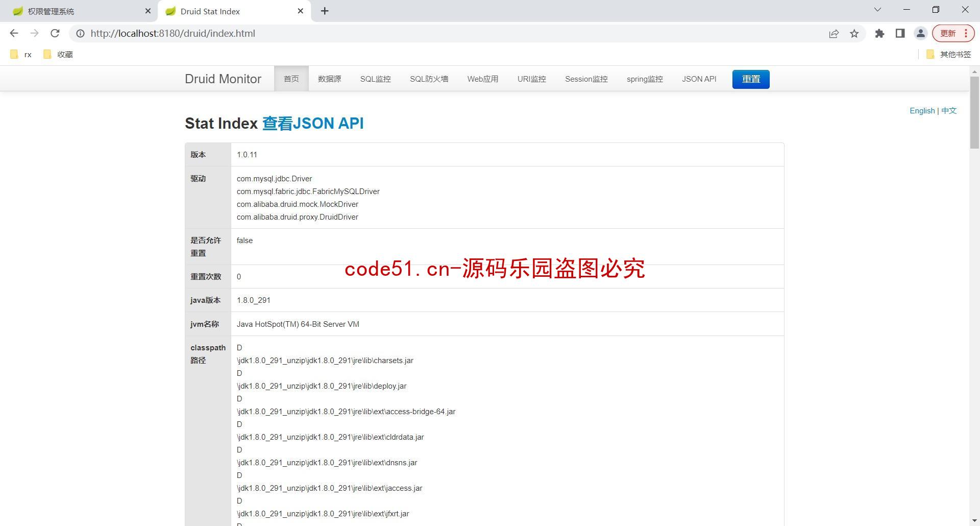The height and width of the screenshot is (526, 980).
Task: Click the version value 1.0.11
Action: pos(247,155)
